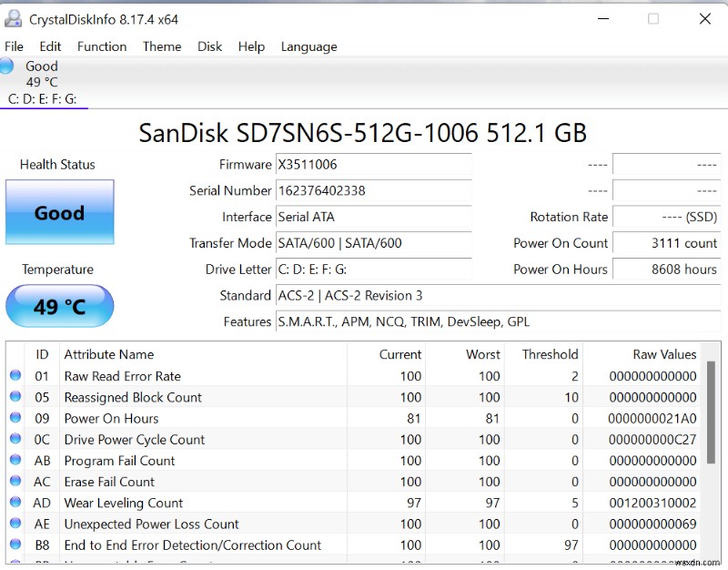The image size is (728, 570).
Task: Click the 49°C temperature indicator
Action: pyautogui.click(x=59, y=307)
